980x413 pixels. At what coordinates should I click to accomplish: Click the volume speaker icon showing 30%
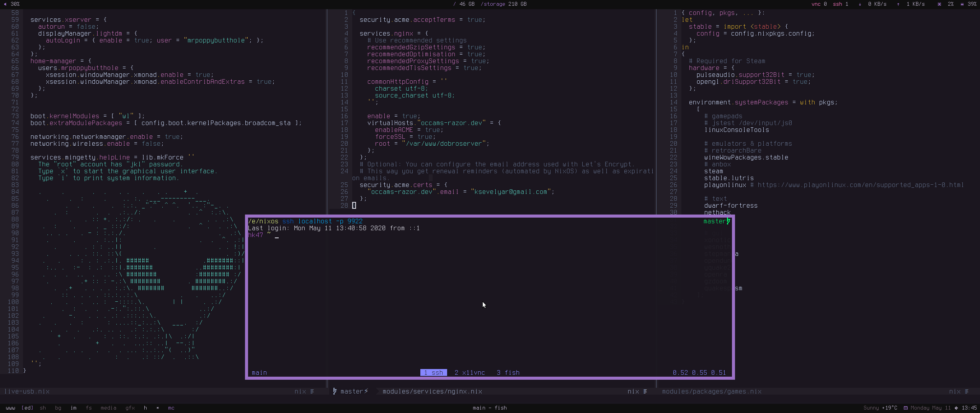5,4
